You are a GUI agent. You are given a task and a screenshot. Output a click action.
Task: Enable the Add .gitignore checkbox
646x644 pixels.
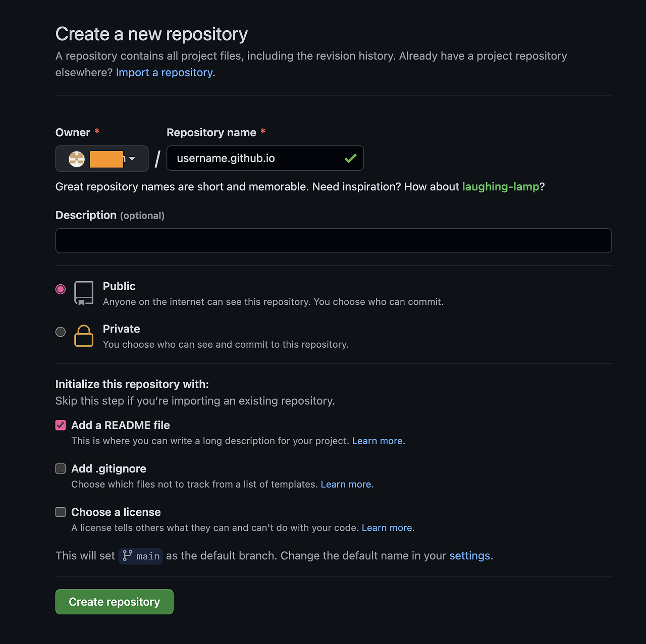tap(61, 468)
